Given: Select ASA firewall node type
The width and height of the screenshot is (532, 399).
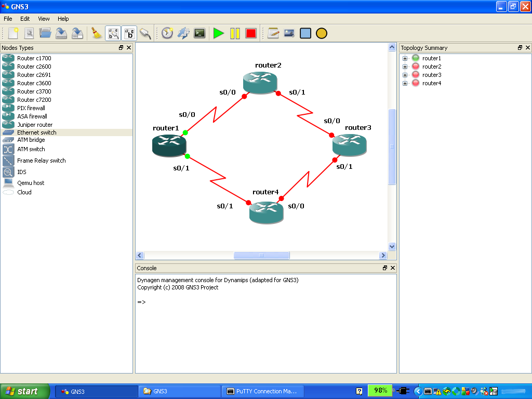Looking at the screenshot, I should tap(32, 116).
